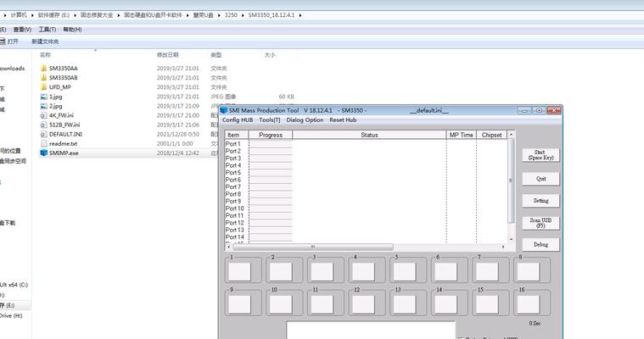
Task: Select Ult x64 (C:) drive in sidebar
Action: tap(14, 285)
